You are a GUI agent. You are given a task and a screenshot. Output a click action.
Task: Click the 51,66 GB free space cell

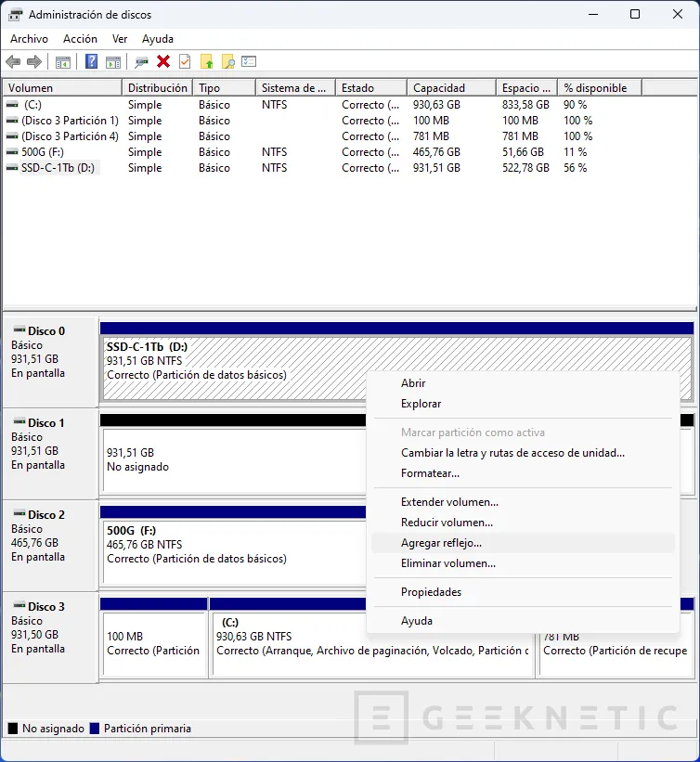[523, 152]
